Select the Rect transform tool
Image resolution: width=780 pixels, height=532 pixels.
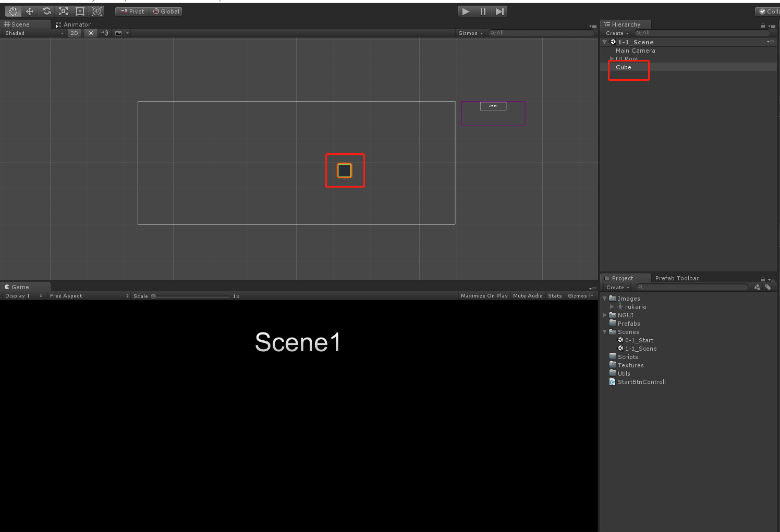[80, 11]
